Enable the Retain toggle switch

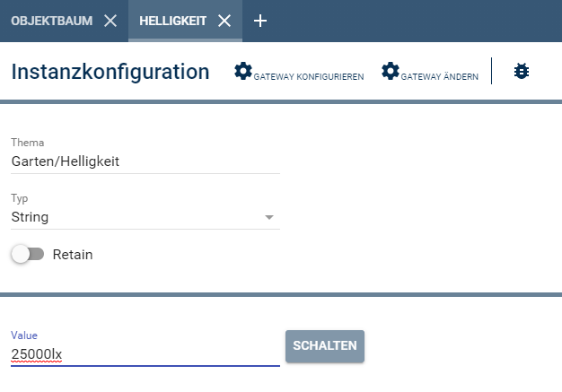[27, 255]
